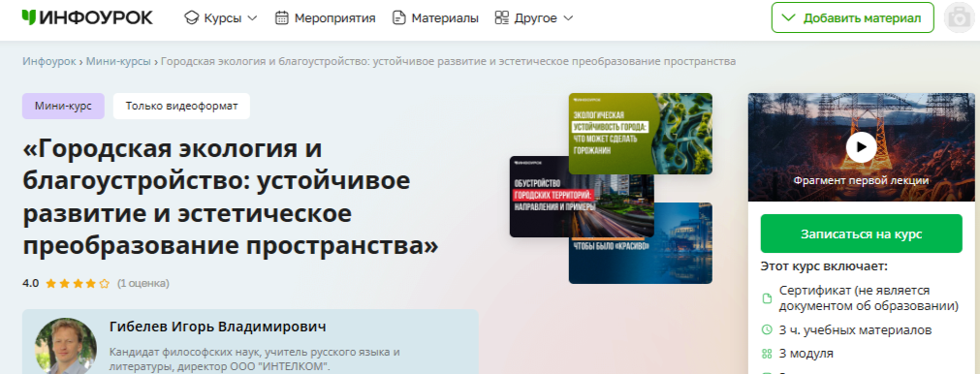Click the grid icon beside Другое
The width and height of the screenshot is (980, 374).
click(502, 18)
